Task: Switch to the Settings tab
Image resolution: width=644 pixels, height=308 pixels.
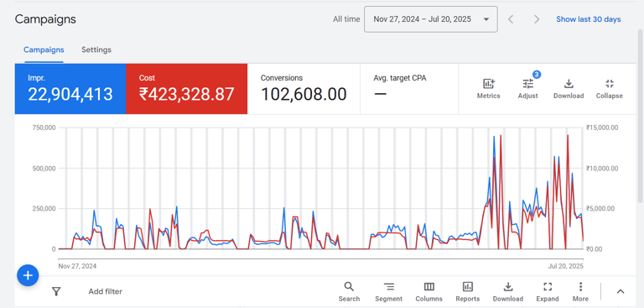Action: tap(96, 50)
